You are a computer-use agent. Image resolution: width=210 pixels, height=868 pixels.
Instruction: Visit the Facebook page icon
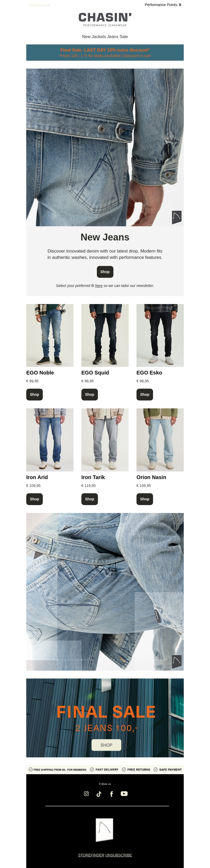(111, 794)
